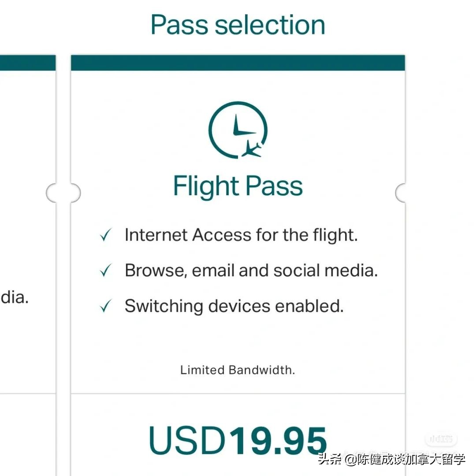Click the cut-off "dia." text on left card
The width and height of the screenshot is (476, 476).
pos(14,297)
